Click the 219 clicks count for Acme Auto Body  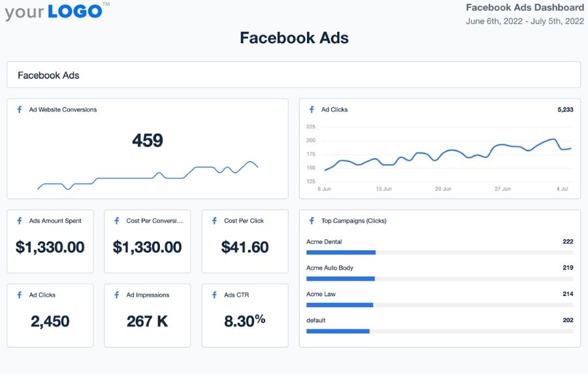click(568, 268)
